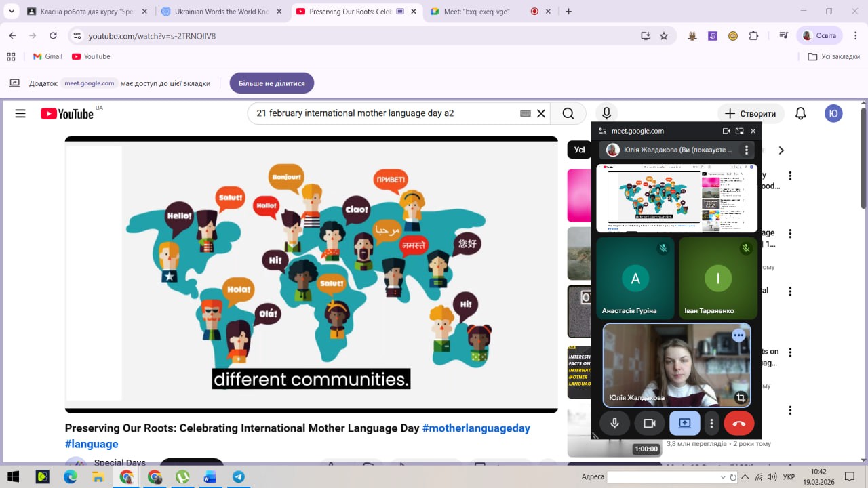Click the YouTube search magnifier button
This screenshot has width=868, height=488.
click(x=568, y=114)
